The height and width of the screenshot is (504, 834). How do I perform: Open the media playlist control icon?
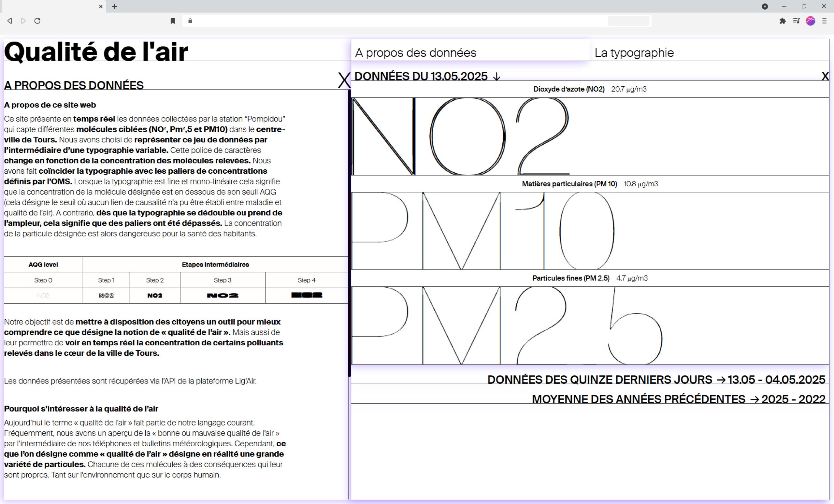[x=796, y=21]
